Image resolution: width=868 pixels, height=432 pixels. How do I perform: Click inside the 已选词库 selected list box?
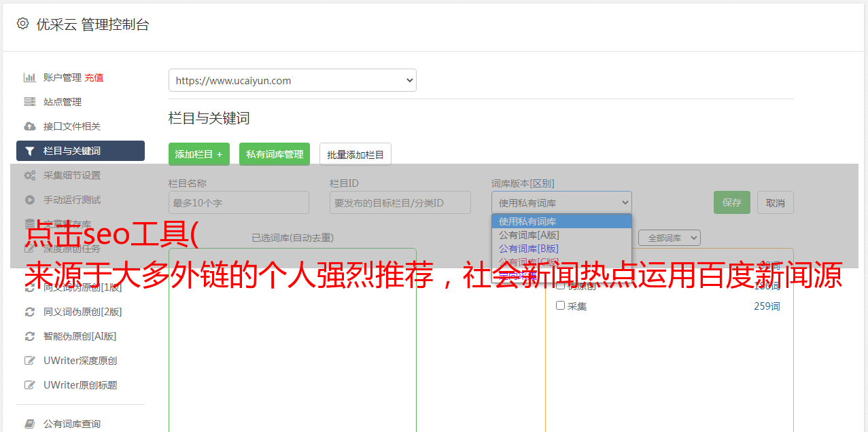click(x=292, y=340)
